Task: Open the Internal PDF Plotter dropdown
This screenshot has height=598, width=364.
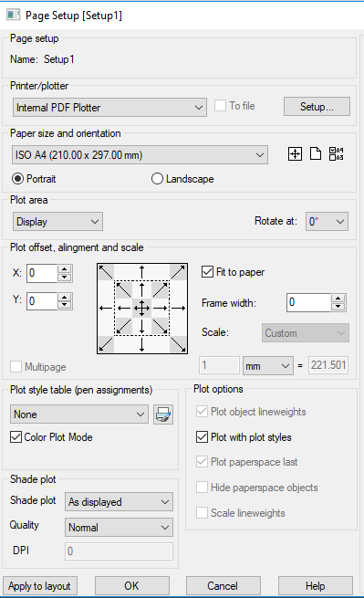Action: [x=109, y=107]
